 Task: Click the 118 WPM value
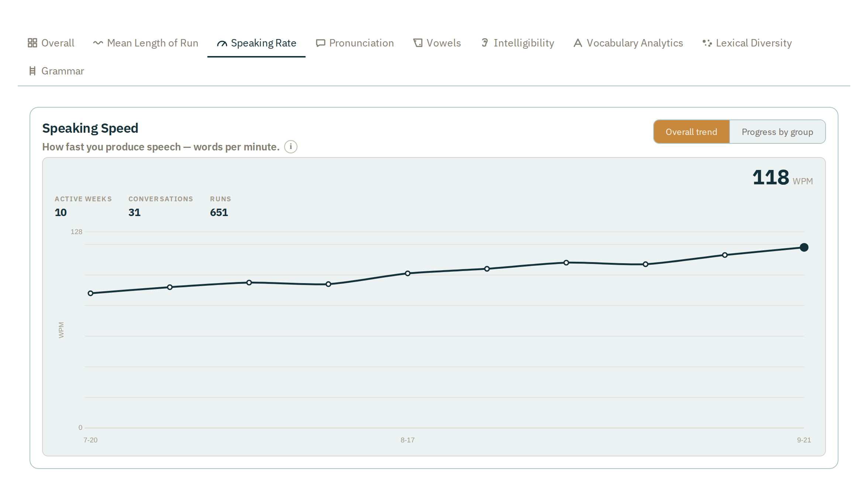pos(782,178)
